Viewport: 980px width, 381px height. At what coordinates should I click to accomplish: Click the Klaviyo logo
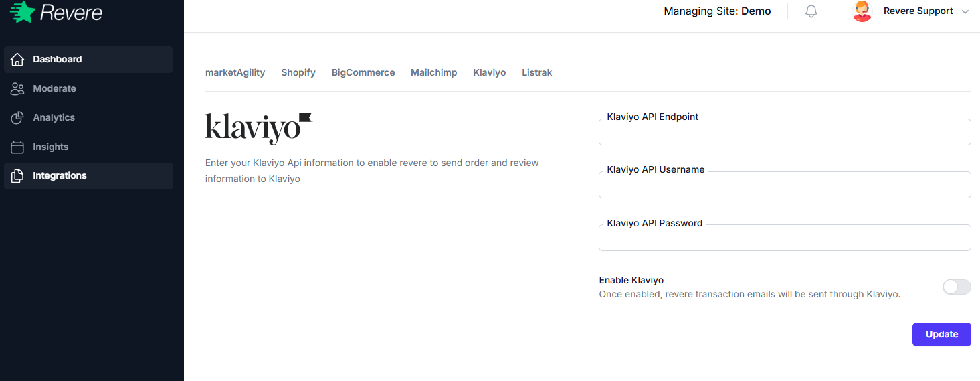258,129
